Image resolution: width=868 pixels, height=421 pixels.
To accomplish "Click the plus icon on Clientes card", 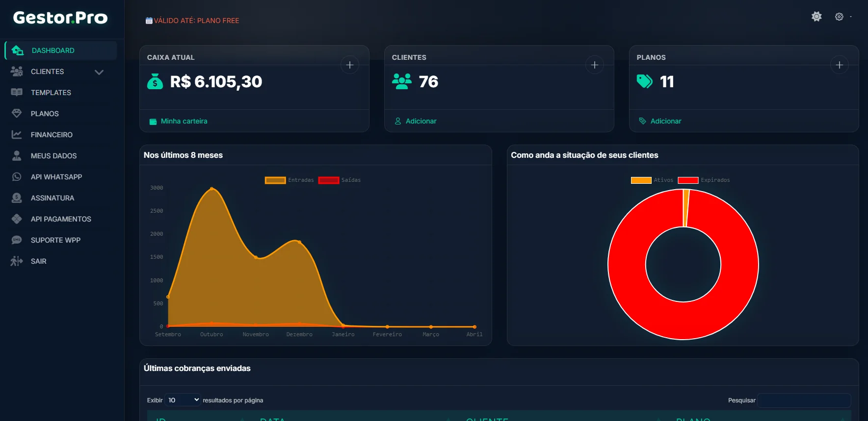I will [x=594, y=65].
